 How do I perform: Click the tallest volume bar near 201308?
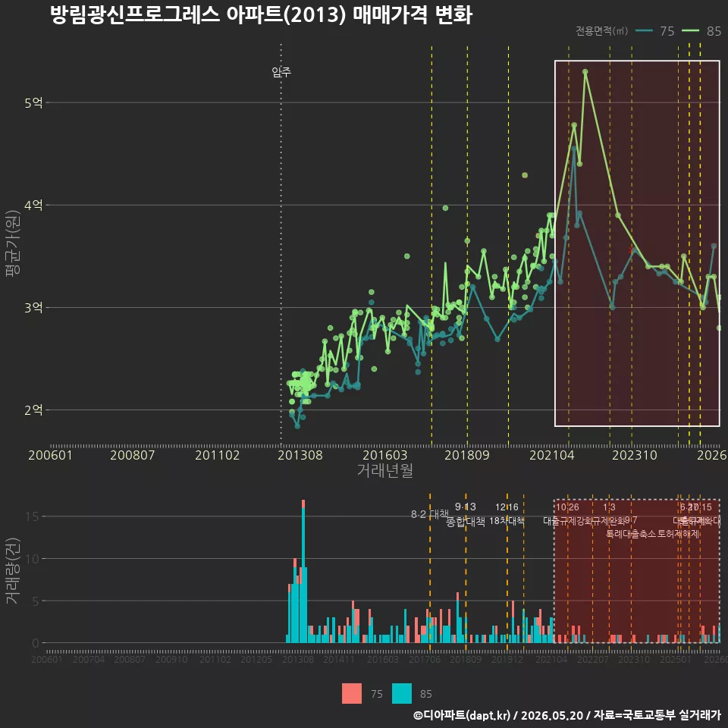pos(303,571)
